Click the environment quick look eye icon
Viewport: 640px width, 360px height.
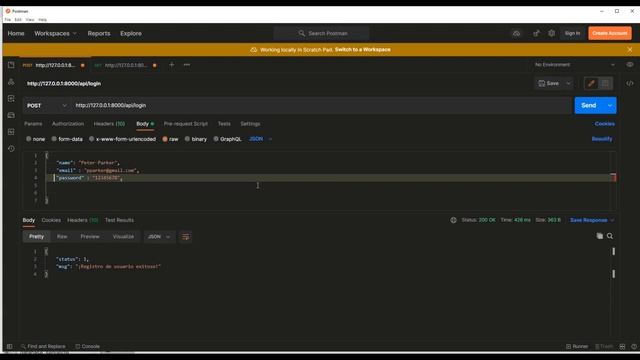point(630,64)
